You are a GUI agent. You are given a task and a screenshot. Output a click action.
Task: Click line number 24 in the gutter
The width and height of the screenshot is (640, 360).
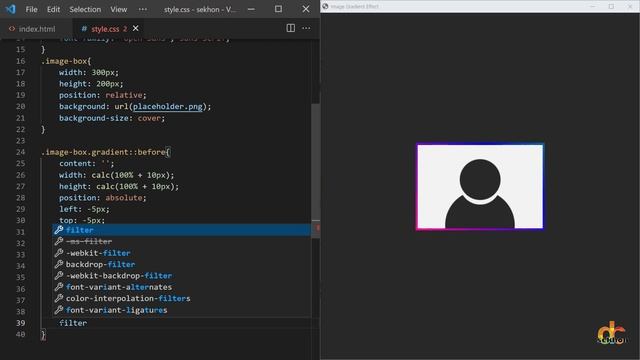point(20,152)
